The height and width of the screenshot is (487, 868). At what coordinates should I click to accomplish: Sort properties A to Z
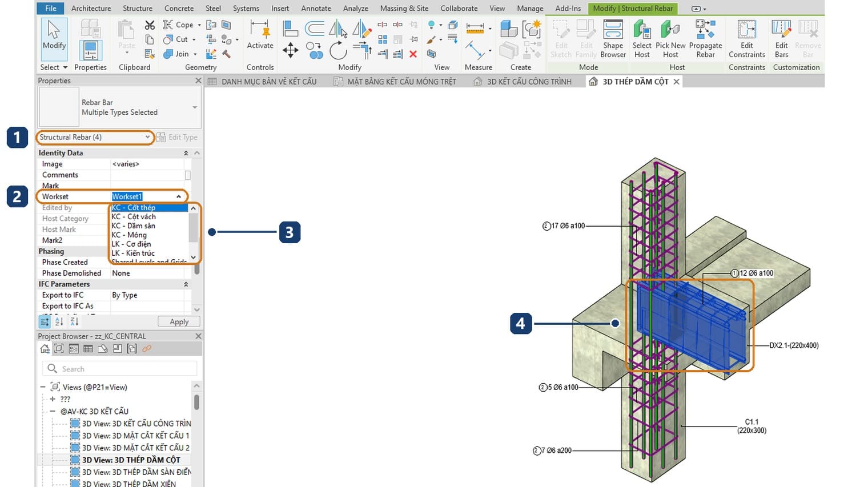[x=59, y=321]
